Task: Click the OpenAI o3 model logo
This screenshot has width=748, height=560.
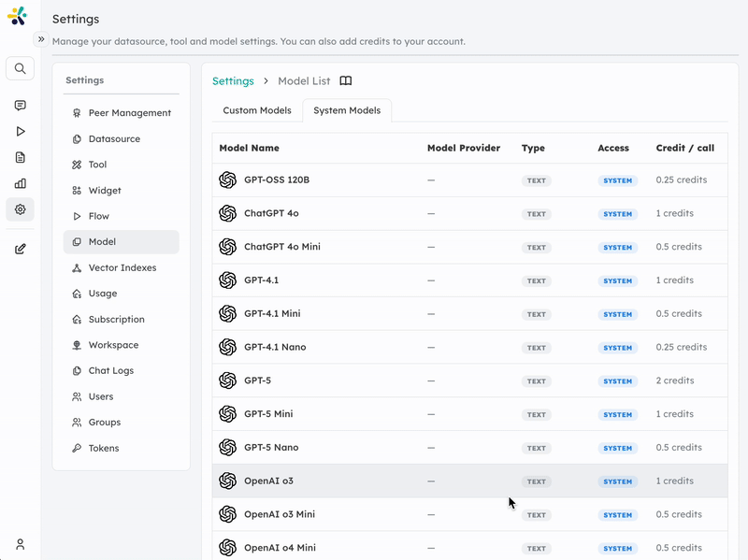Action: point(227,481)
